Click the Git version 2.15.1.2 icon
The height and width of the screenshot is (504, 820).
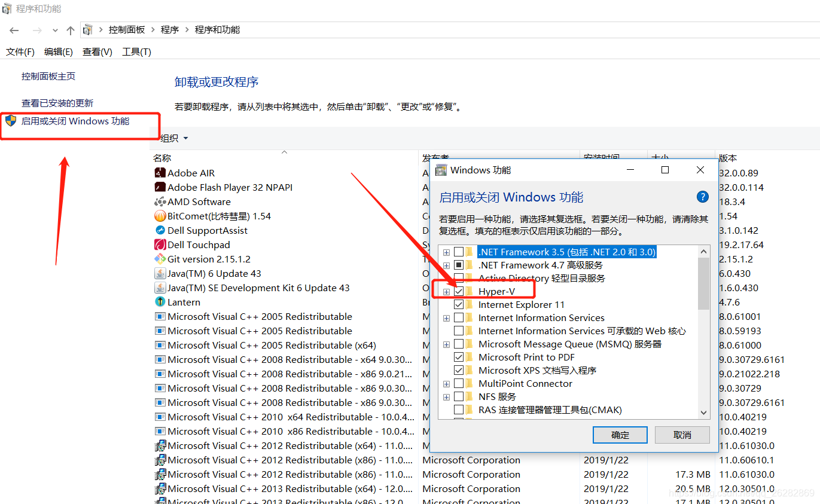[x=160, y=259]
